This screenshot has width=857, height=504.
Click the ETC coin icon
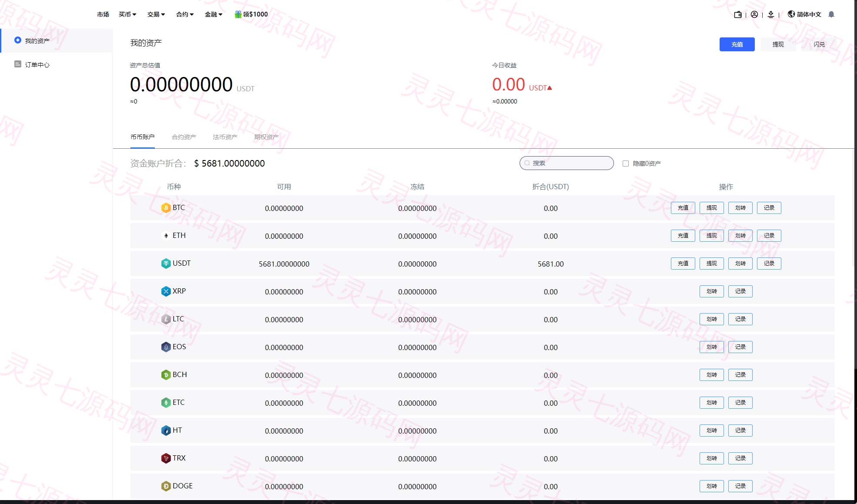tap(166, 403)
